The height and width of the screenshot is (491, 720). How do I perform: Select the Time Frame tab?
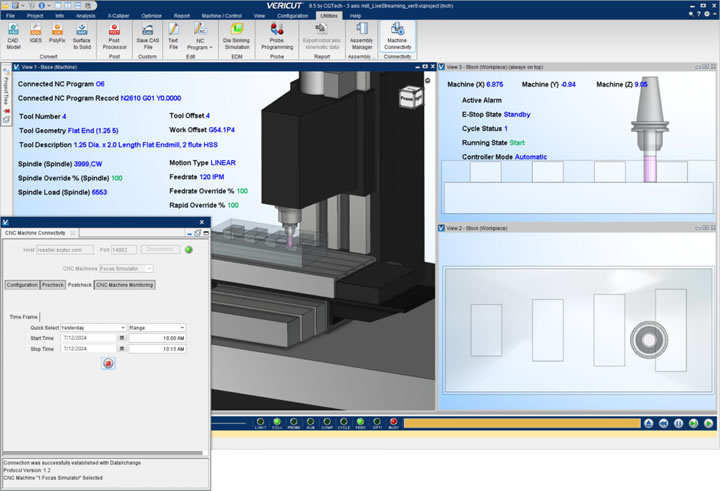coord(23,317)
